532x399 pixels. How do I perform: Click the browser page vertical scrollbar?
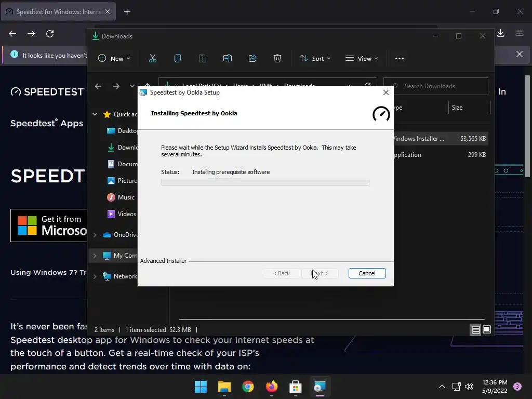point(527,126)
